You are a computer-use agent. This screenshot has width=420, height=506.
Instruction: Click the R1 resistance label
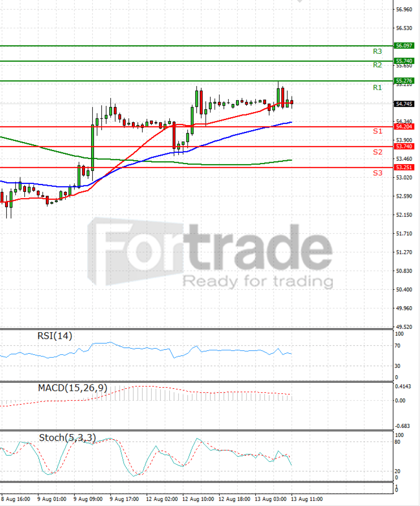[x=378, y=88]
